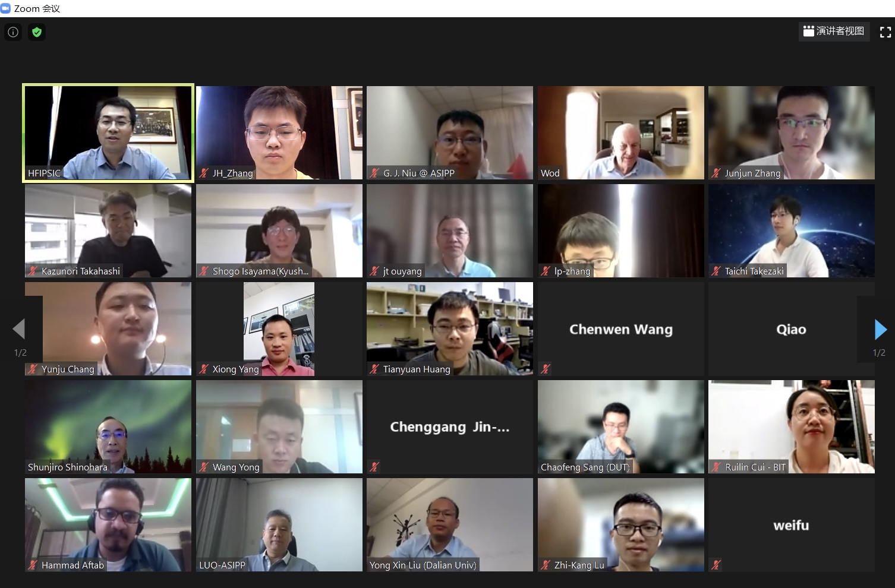The width and height of the screenshot is (895, 588).
Task: Switch to speaker view (演讲者视图)
Action: tap(834, 31)
